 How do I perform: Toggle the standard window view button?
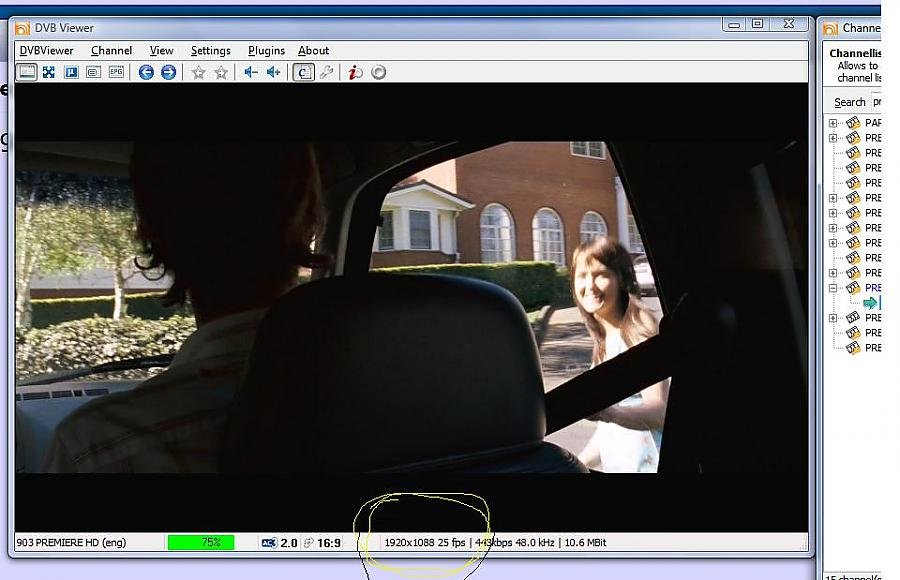[26, 72]
